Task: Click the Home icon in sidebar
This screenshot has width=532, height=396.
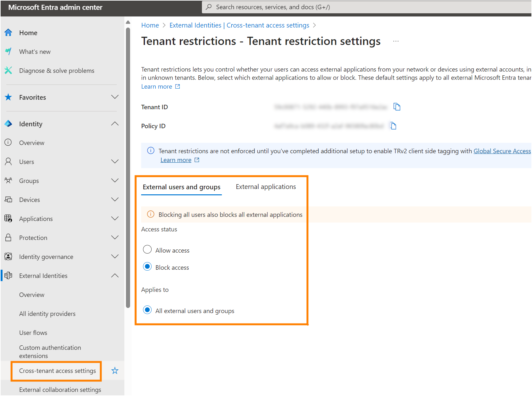Action: (x=8, y=32)
